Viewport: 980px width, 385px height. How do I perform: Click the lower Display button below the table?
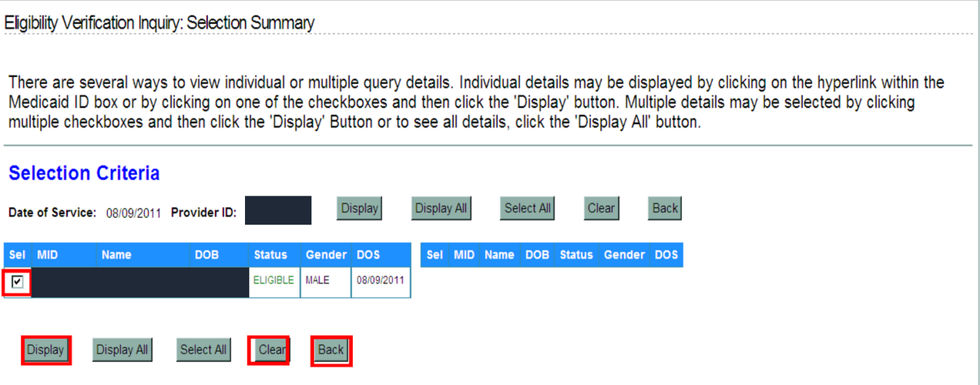click(45, 350)
